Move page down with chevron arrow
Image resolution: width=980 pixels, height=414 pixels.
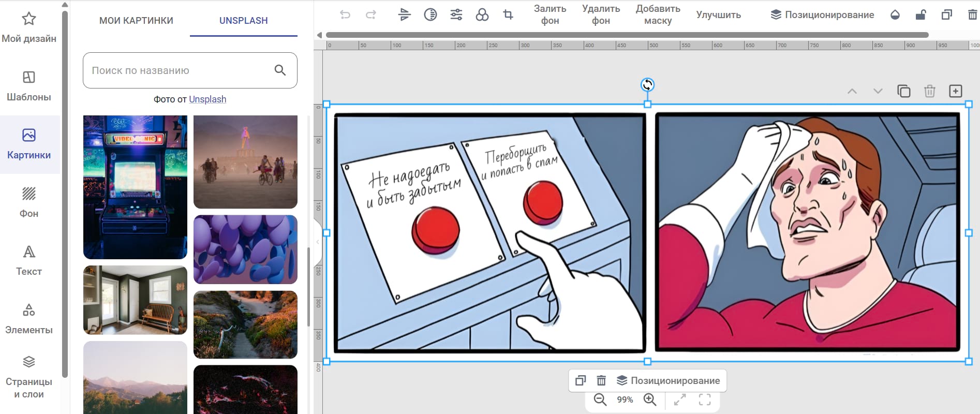coord(878,91)
